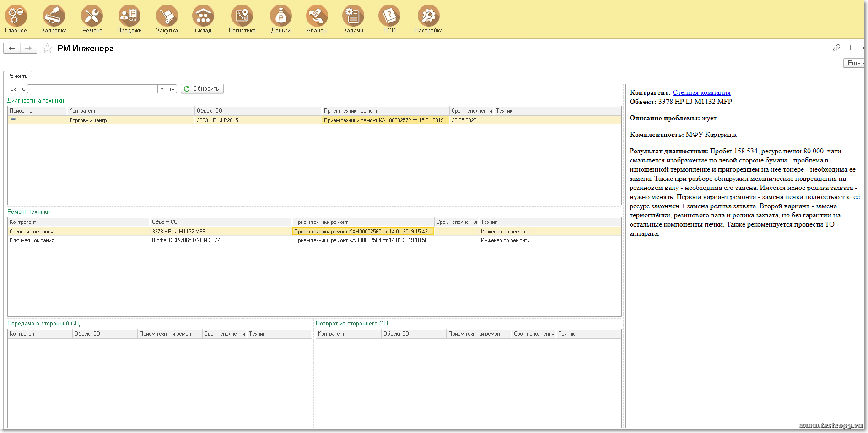
Task: Open the Деньги section icon
Action: [x=280, y=16]
